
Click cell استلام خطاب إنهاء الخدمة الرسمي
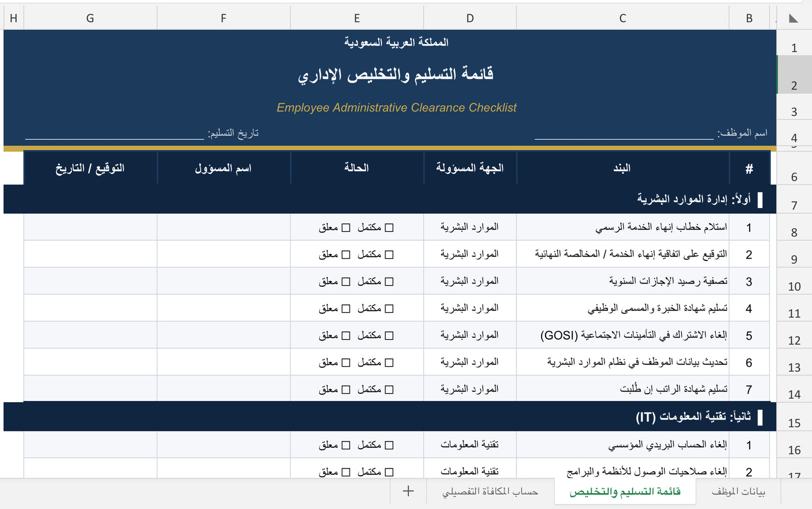coord(623,227)
